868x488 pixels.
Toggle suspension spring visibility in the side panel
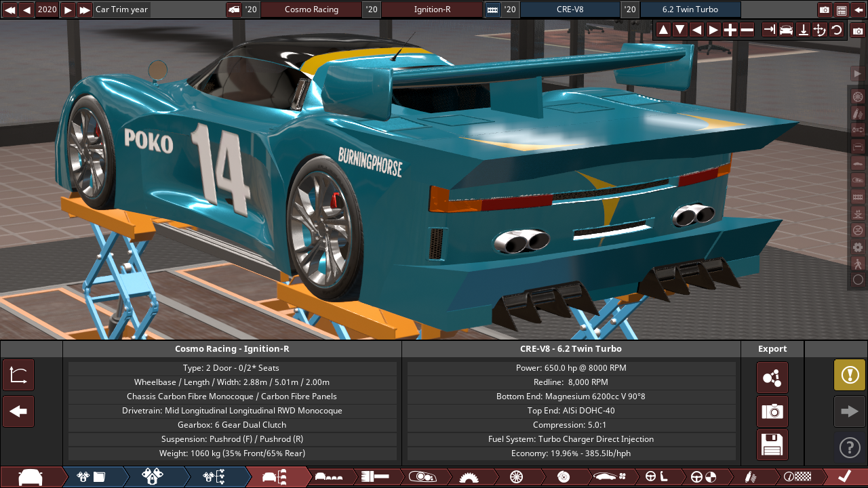pos(857,113)
